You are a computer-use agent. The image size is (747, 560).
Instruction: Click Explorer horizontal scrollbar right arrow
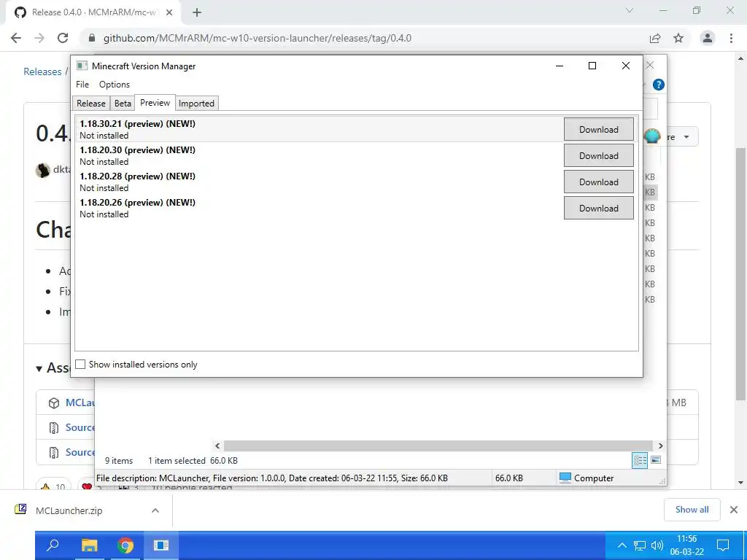point(660,446)
